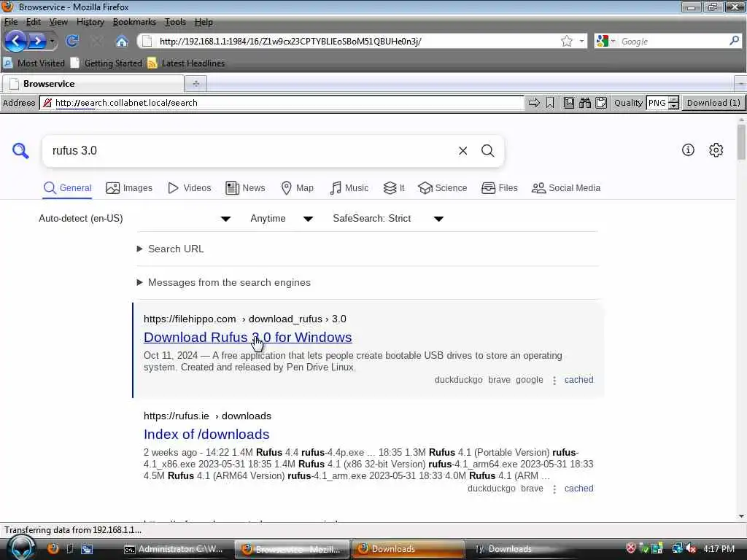Open the rufus.ie result options dots

(x=554, y=489)
